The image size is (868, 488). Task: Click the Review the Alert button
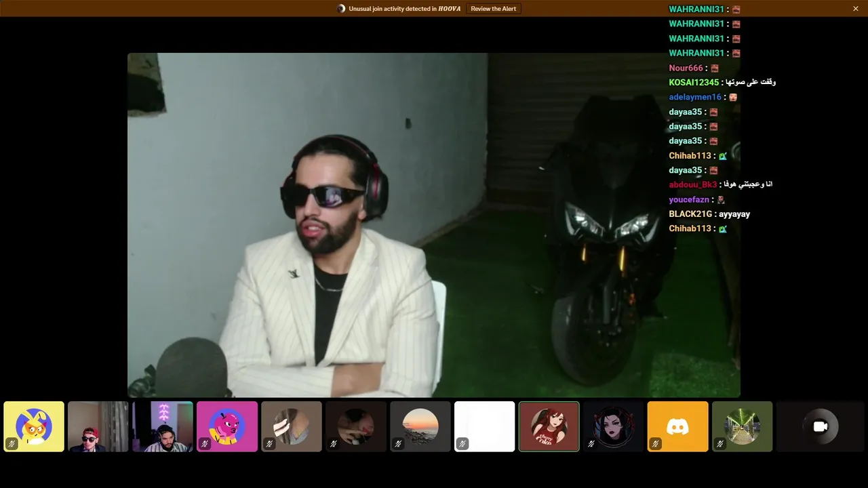click(494, 9)
